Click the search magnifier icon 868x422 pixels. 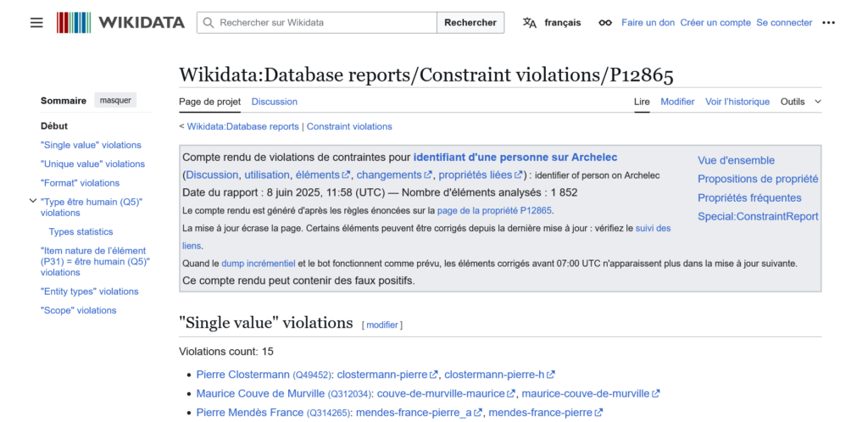pyautogui.click(x=208, y=23)
